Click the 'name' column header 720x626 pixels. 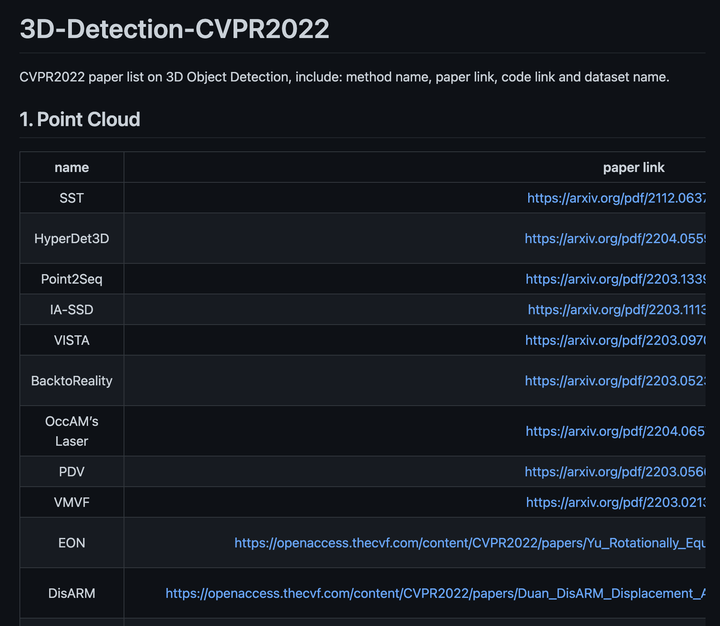72,168
